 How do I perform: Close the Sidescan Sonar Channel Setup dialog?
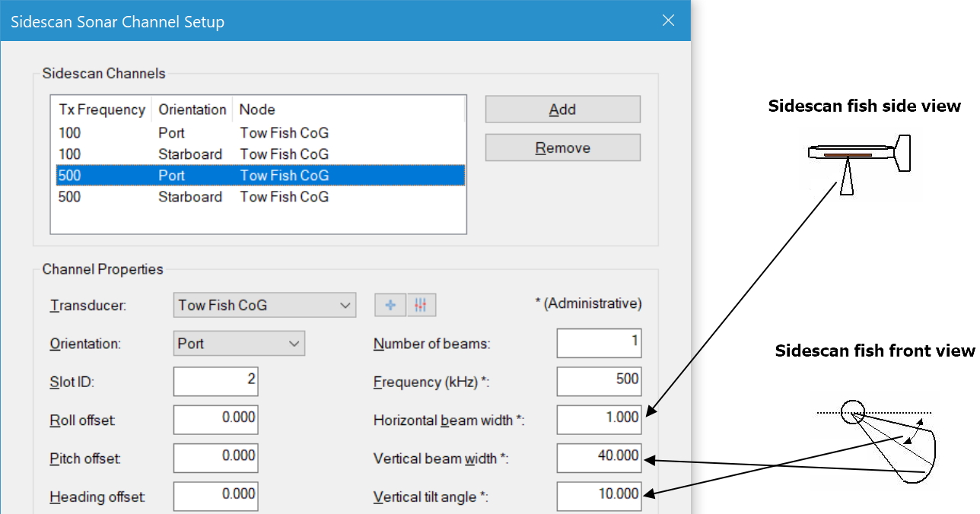pyautogui.click(x=668, y=21)
